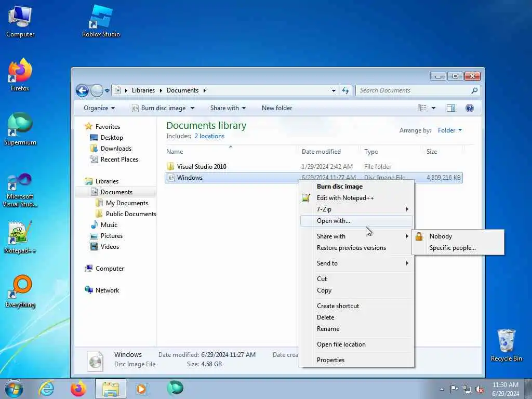Open Firefox desktop shortcut
The height and width of the screenshot is (399, 532).
click(20, 75)
